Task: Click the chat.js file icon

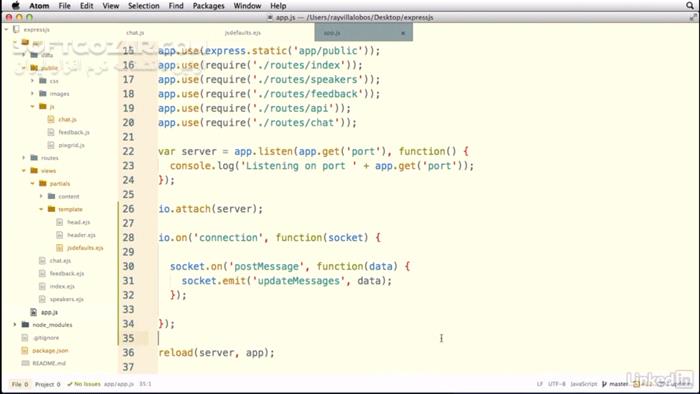Action: point(51,119)
